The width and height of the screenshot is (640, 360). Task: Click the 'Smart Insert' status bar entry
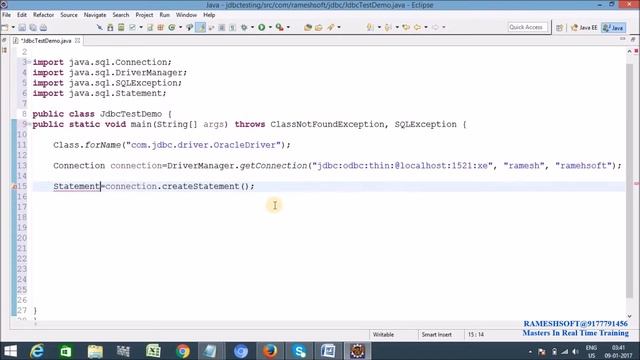[436, 334]
